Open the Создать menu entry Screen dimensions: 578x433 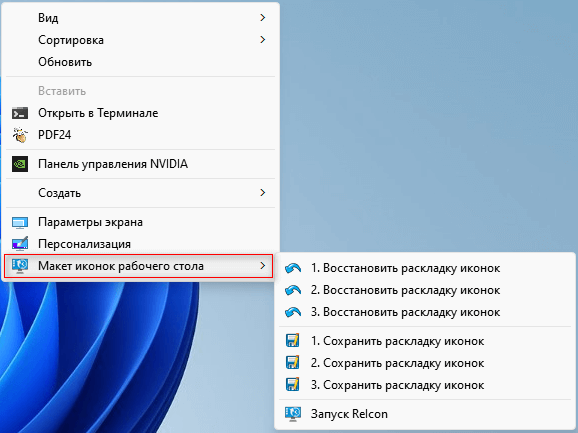140,193
